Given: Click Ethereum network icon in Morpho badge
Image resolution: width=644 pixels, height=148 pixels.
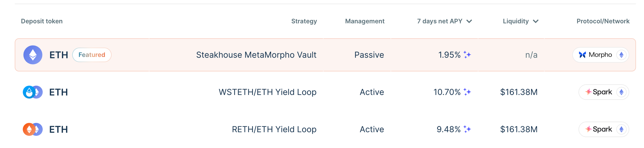Looking at the screenshot, I should click(621, 55).
